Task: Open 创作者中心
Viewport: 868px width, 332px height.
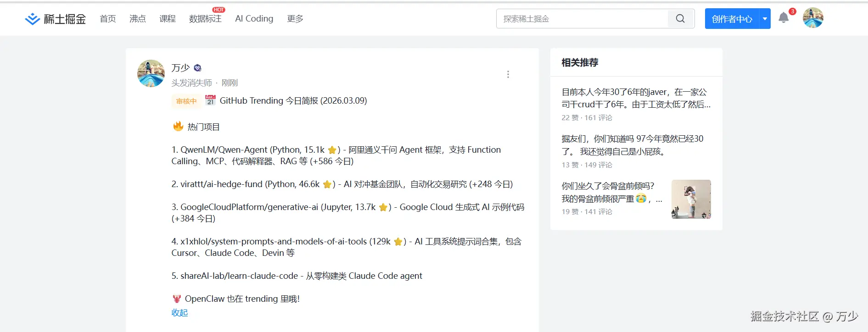Action: 732,19
